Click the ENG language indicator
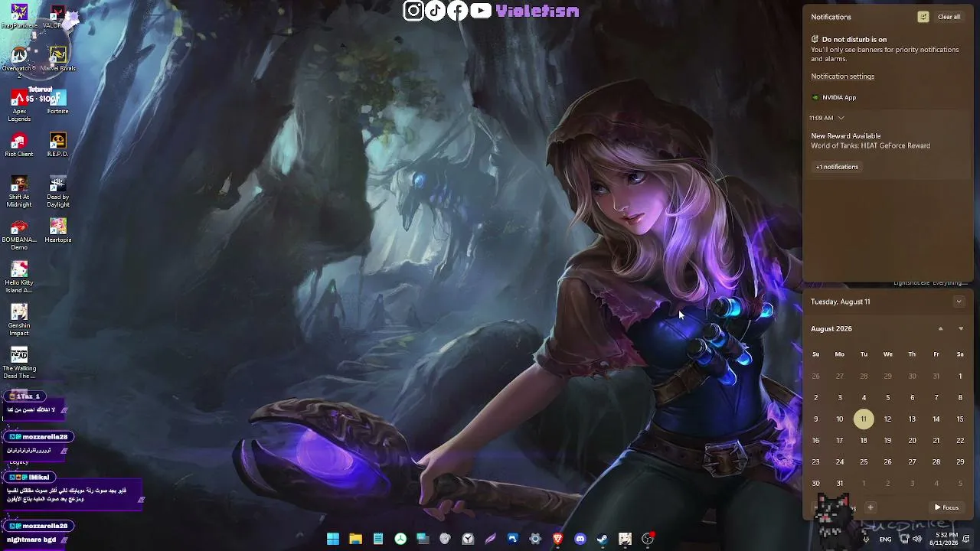980x551 pixels. click(885, 540)
